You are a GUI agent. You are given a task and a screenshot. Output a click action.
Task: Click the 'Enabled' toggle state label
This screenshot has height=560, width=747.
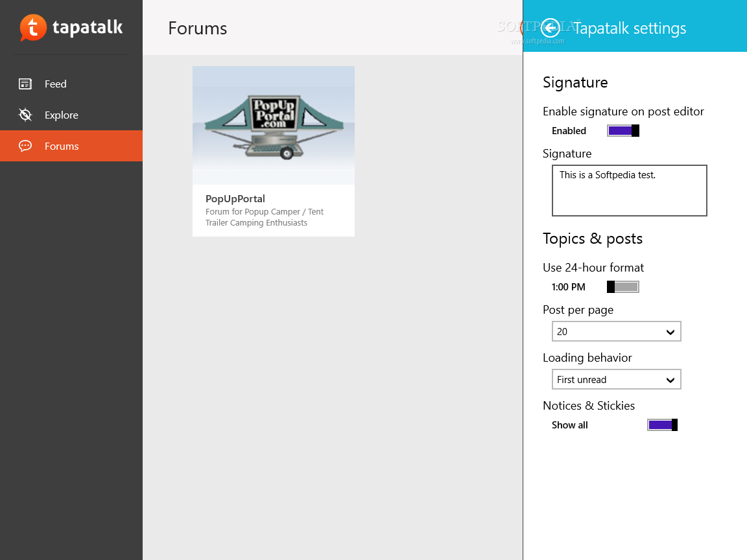[569, 131]
